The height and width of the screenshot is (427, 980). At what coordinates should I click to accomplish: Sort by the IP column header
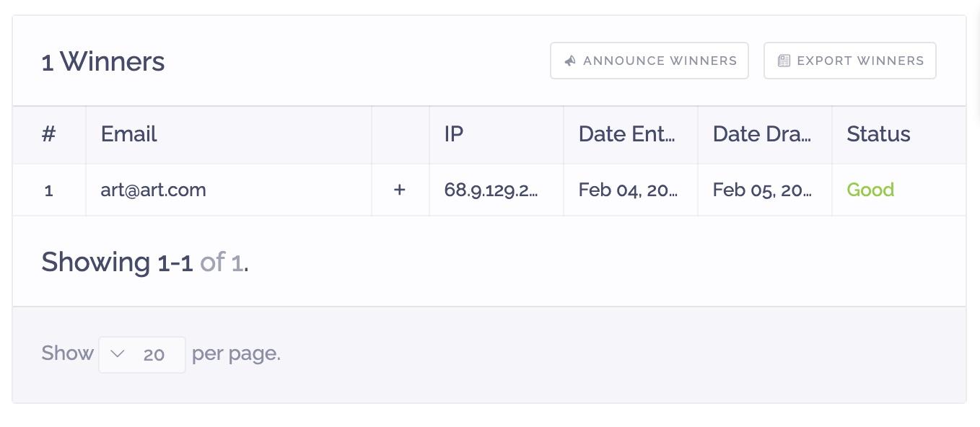pos(454,134)
